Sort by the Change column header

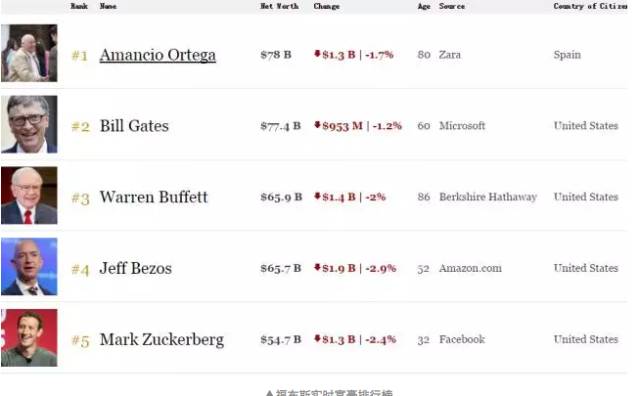[x=327, y=6]
